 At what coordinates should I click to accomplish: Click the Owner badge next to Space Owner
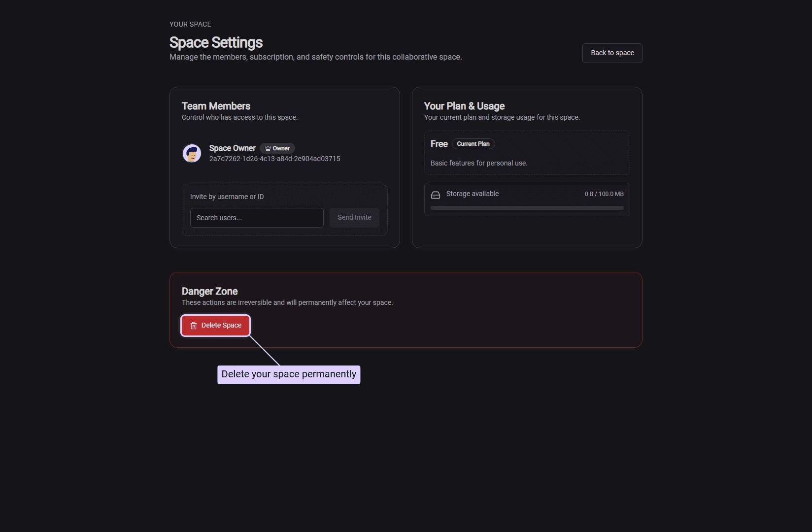277,148
